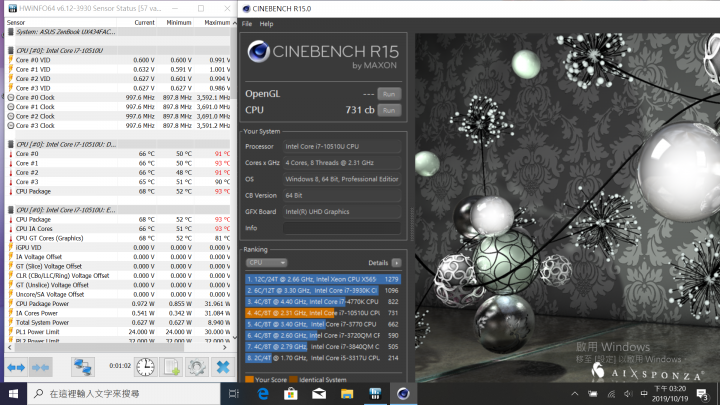Image resolution: width=720 pixels, height=405 pixels.
Task: Click the Cinebench icon in the taskbar
Action: coord(402,394)
